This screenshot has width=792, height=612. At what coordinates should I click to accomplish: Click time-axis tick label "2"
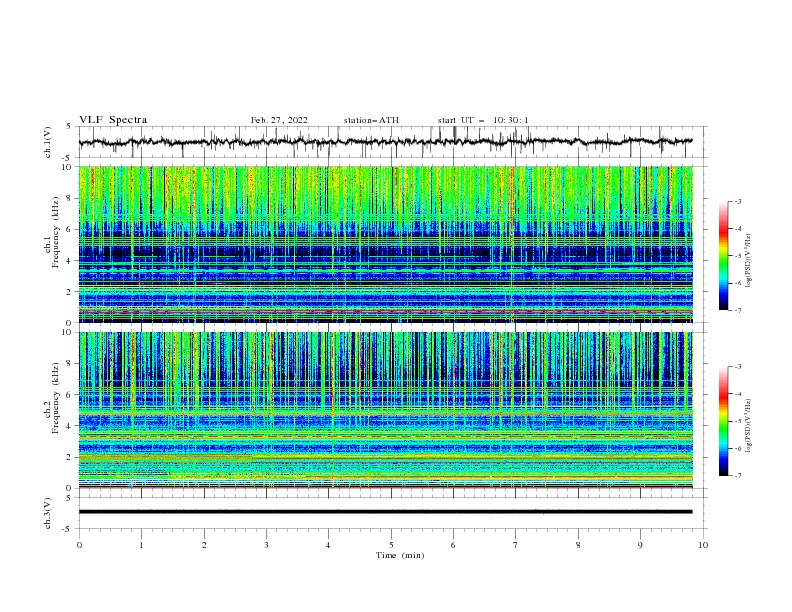pos(204,545)
